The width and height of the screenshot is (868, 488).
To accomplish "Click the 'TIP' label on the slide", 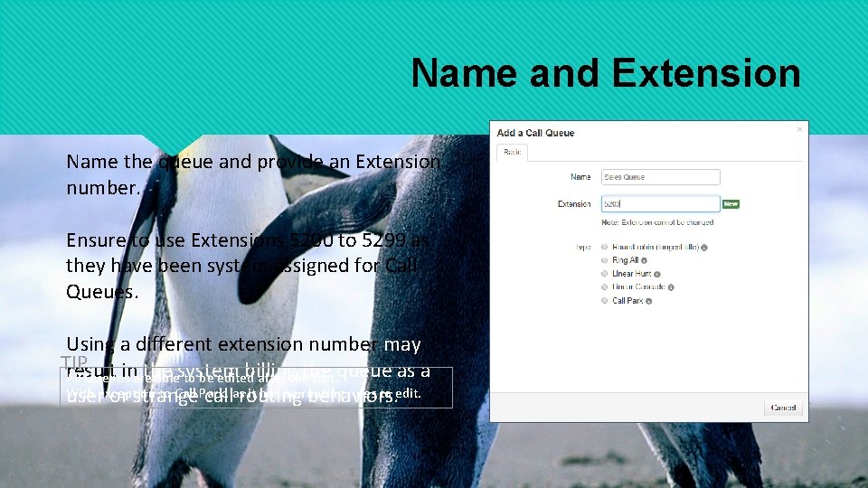I will 73,361.
